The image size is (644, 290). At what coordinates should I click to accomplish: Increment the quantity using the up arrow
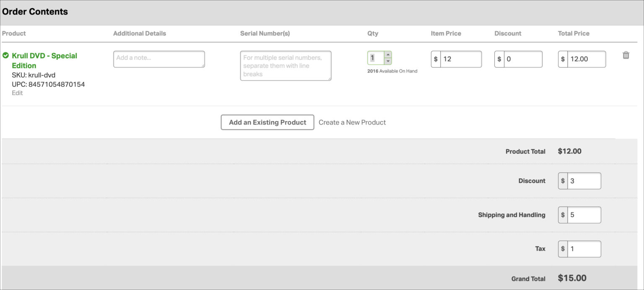click(x=387, y=55)
